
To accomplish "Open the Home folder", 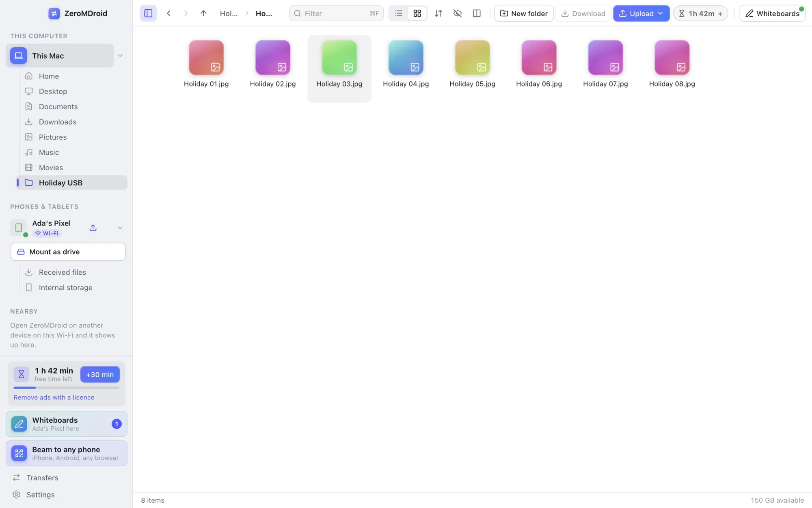I will (72, 76).
